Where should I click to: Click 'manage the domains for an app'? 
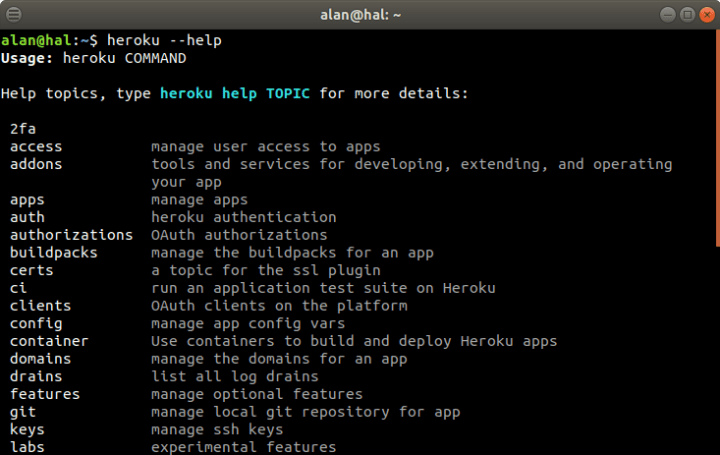[x=279, y=359]
